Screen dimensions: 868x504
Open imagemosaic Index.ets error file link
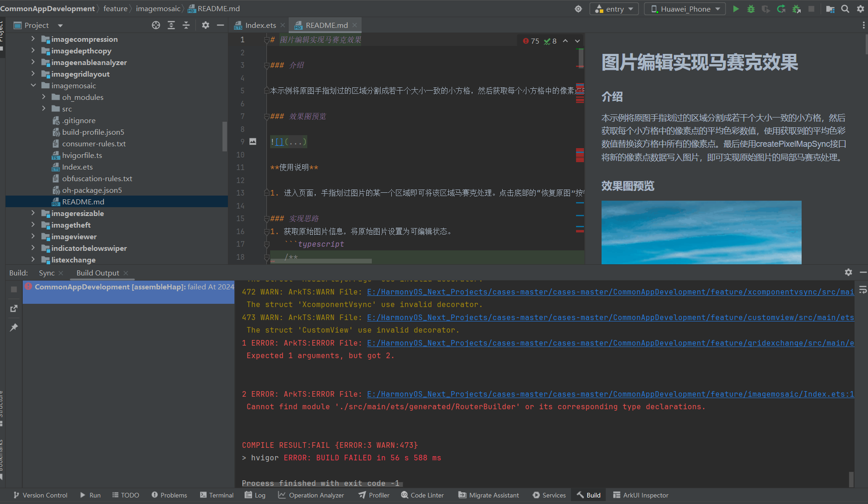610,394
